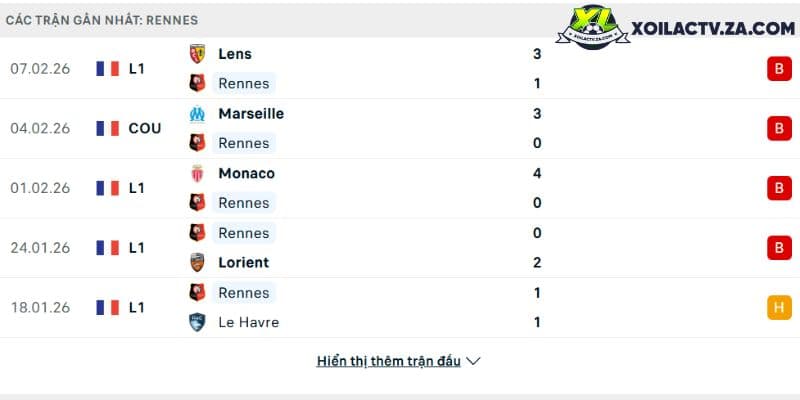Open the 'Hiển thị thêm trận đấu' link
This screenshot has height=400, width=800.
coord(389,361)
